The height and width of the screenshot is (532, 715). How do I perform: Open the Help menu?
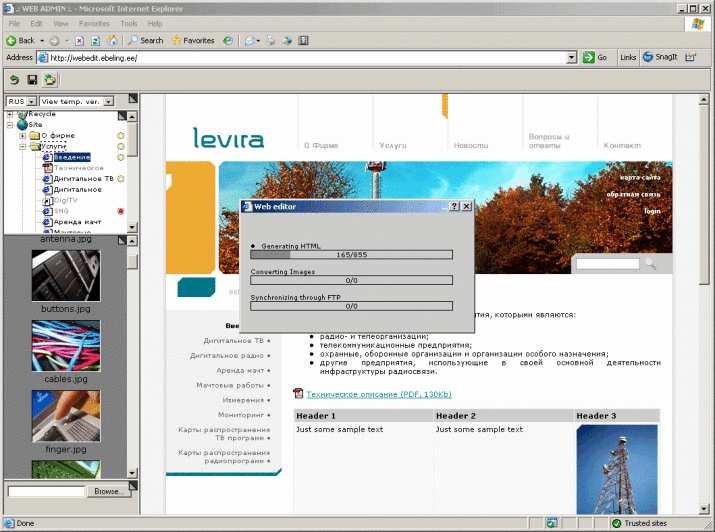tap(155, 24)
